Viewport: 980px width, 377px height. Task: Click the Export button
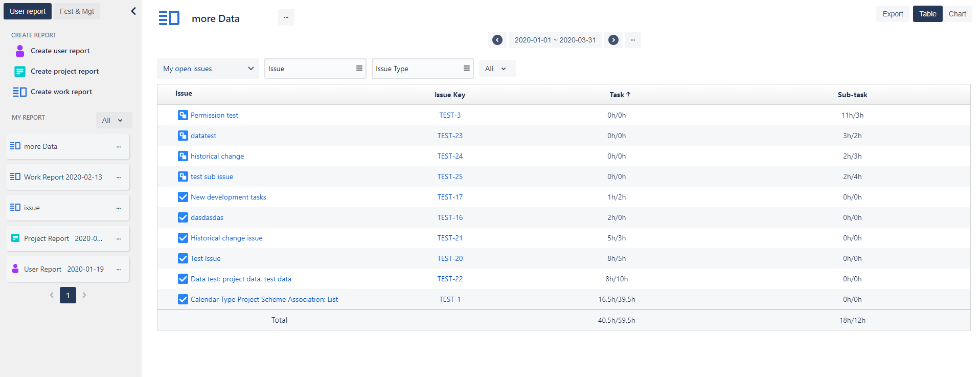(x=893, y=14)
